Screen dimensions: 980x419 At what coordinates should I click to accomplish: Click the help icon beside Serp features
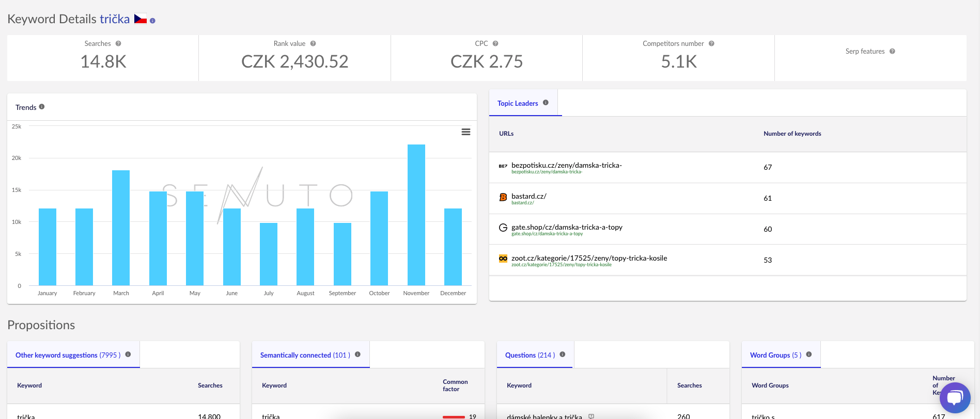pyautogui.click(x=892, y=52)
